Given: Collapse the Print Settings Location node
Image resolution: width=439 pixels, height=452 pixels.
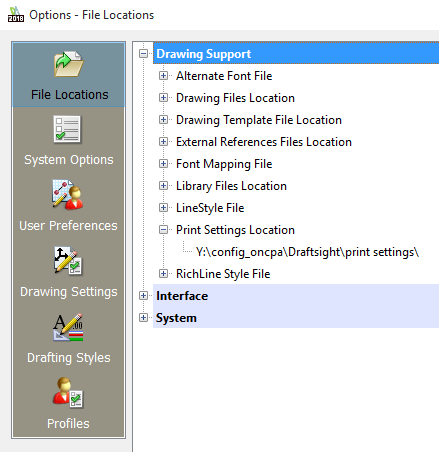Looking at the screenshot, I should [x=163, y=230].
